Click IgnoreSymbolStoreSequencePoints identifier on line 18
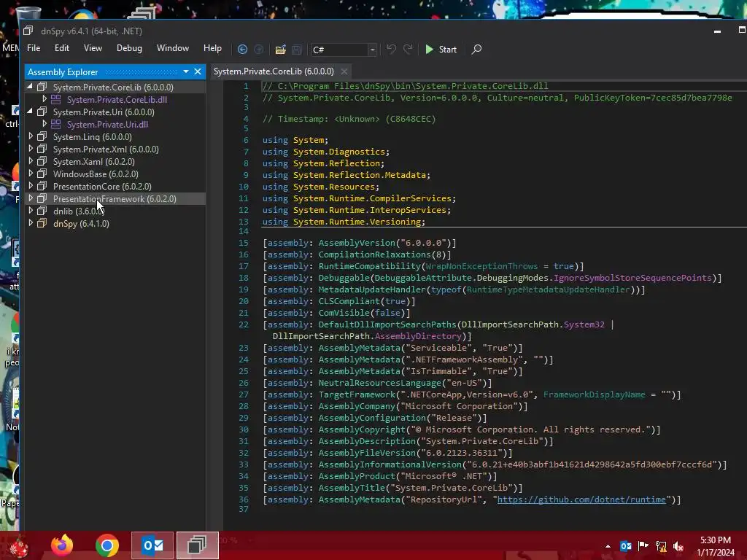The width and height of the screenshot is (747, 560). (632, 278)
